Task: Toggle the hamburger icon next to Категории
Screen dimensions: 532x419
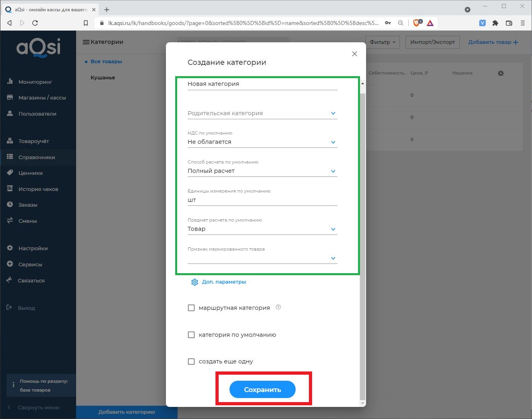Action: tap(86, 42)
